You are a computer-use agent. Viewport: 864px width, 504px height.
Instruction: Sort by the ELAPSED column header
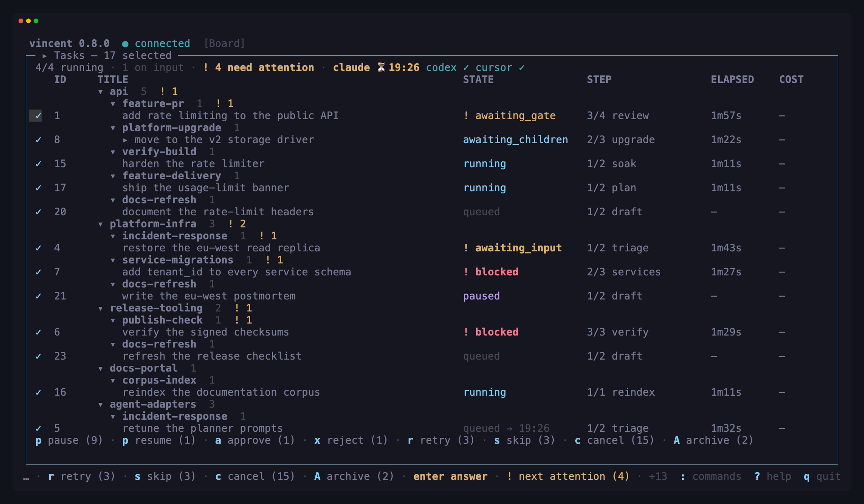pos(732,80)
